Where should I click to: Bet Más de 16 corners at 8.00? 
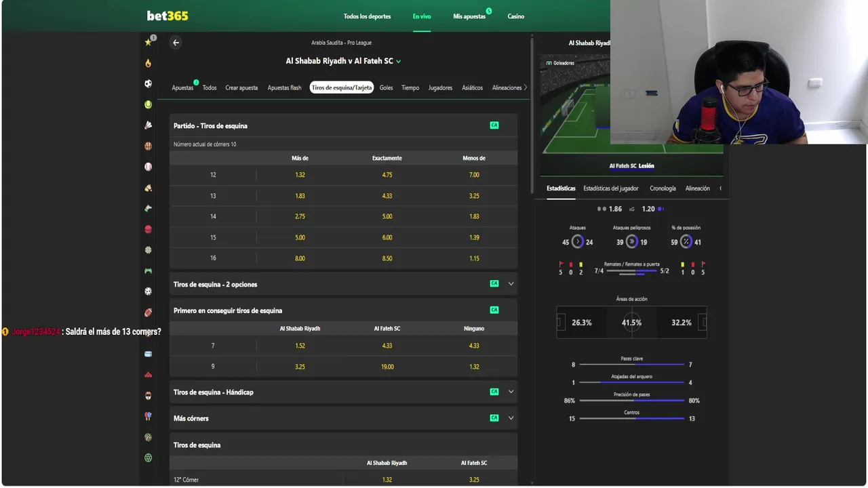[300, 258]
